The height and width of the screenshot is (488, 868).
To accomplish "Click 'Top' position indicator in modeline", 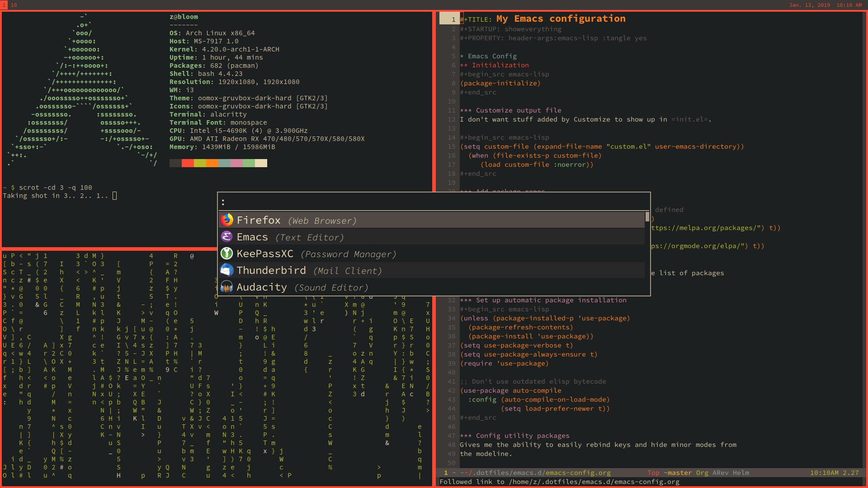I will [653, 473].
